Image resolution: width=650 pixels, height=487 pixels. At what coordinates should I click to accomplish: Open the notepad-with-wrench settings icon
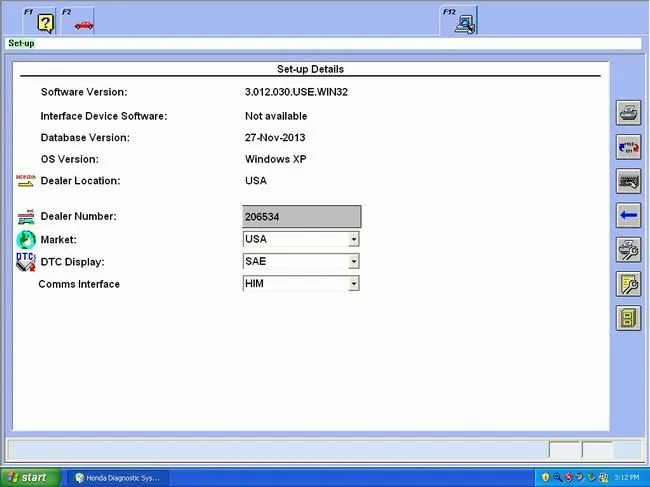[x=628, y=284]
